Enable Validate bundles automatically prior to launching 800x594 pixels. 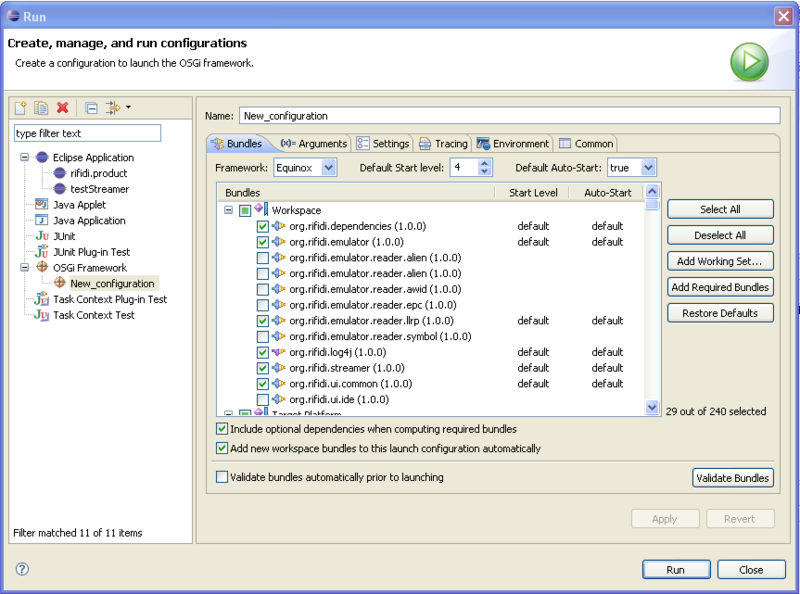coord(222,477)
